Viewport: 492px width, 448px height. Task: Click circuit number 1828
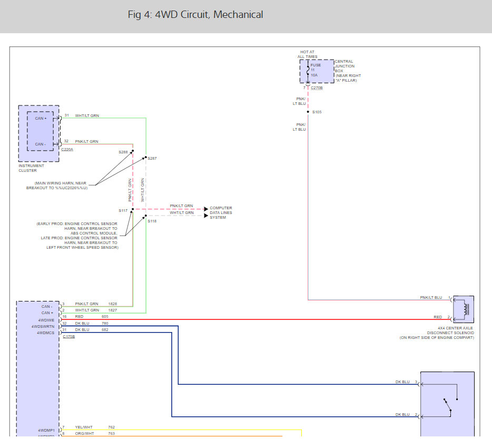point(113,304)
